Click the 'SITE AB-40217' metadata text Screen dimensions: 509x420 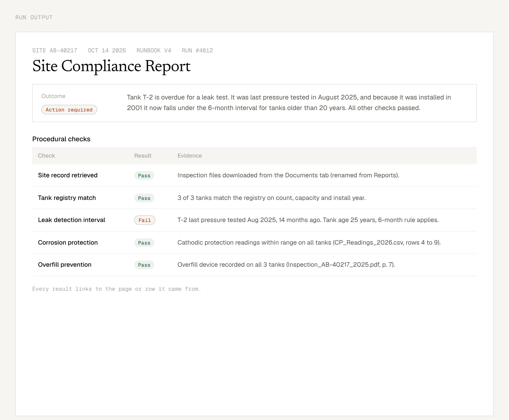click(x=55, y=50)
